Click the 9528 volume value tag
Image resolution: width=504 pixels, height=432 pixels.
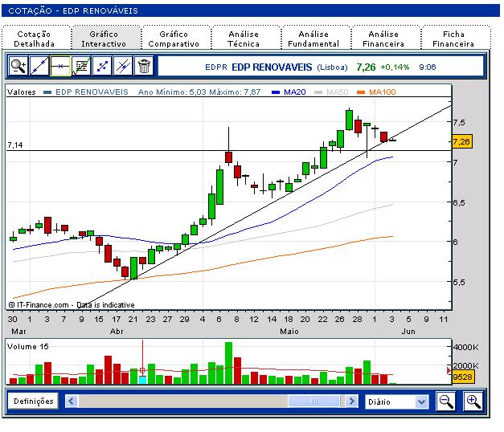click(x=462, y=377)
